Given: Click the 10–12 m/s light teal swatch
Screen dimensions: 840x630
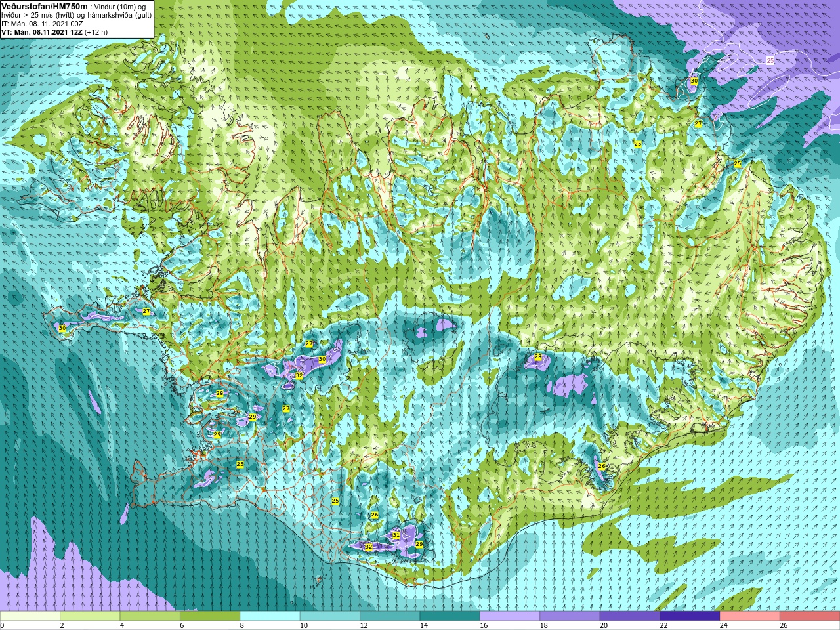Looking at the screenshot, I should tap(330, 616).
